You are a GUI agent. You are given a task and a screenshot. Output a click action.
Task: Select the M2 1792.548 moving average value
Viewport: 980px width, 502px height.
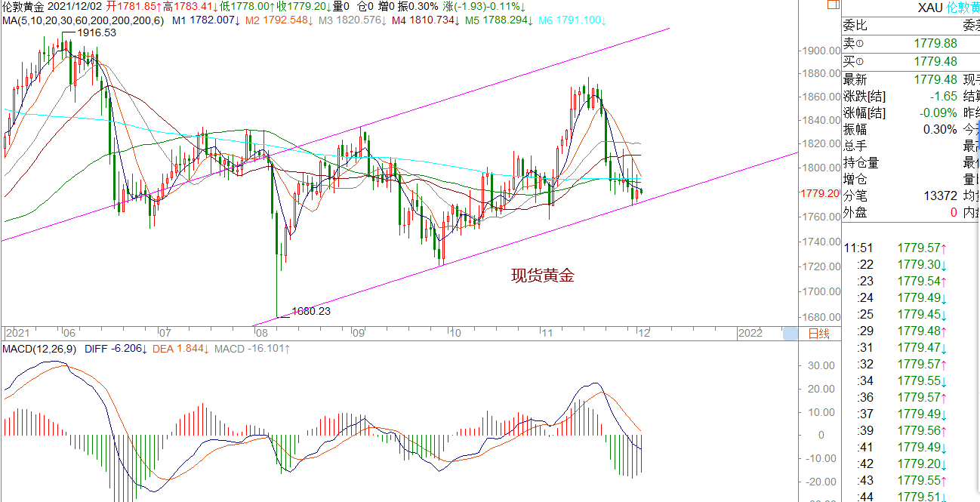tap(279, 20)
